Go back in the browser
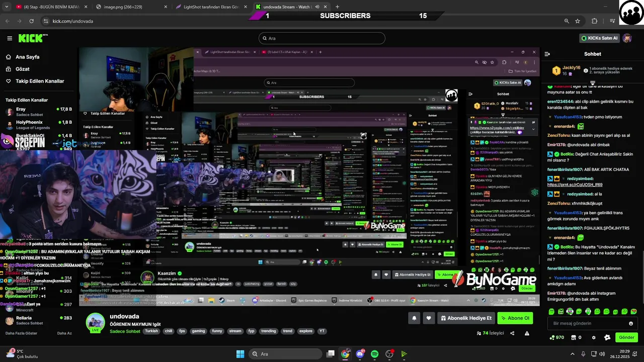The width and height of the screenshot is (644, 362). click(7, 21)
